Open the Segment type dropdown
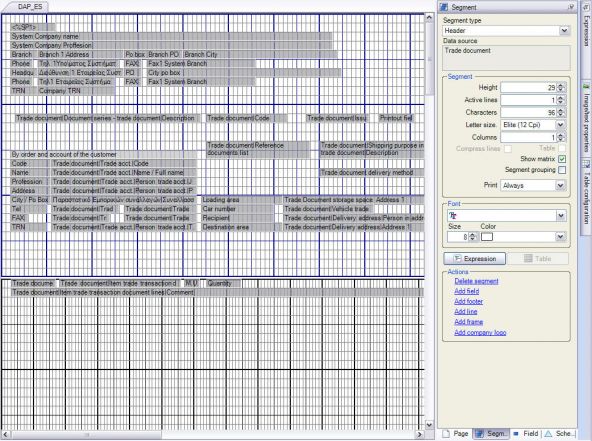This screenshot has width=592, height=441. click(x=564, y=31)
